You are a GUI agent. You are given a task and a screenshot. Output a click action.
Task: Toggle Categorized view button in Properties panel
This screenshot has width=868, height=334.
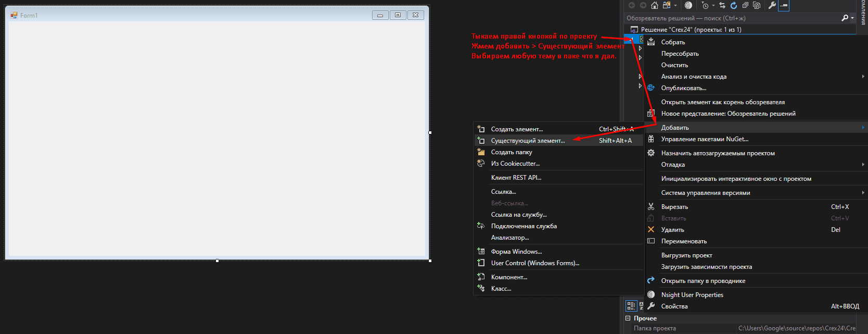[631, 306]
